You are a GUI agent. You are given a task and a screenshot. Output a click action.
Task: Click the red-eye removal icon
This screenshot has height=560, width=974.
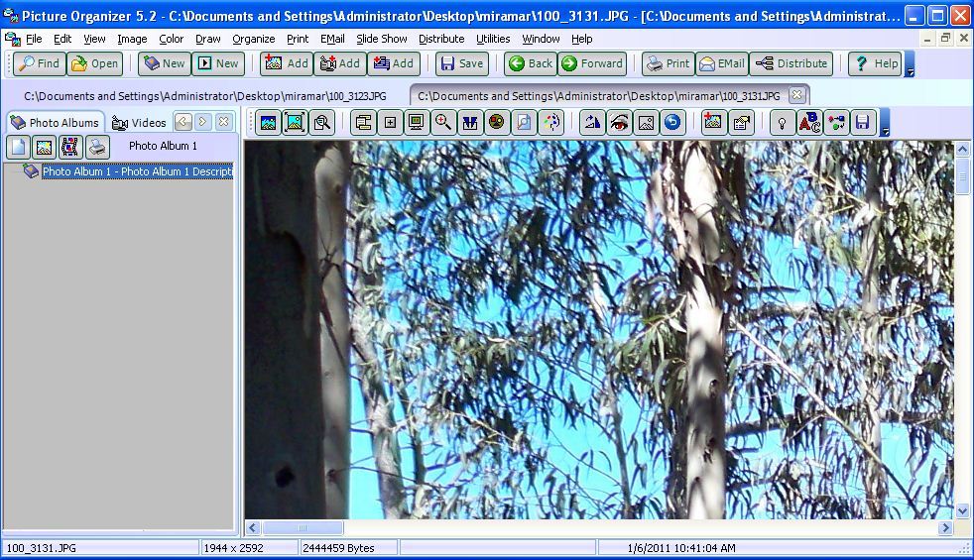(x=619, y=122)
